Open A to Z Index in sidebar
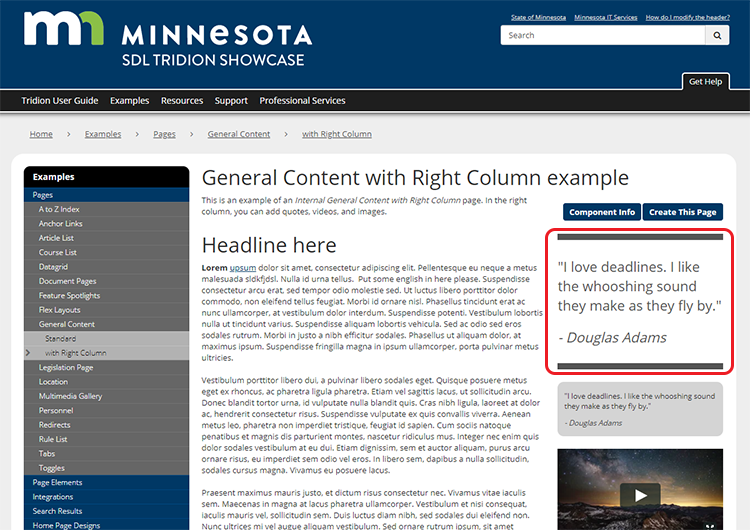Screen dimensions: 750x530 107,209
